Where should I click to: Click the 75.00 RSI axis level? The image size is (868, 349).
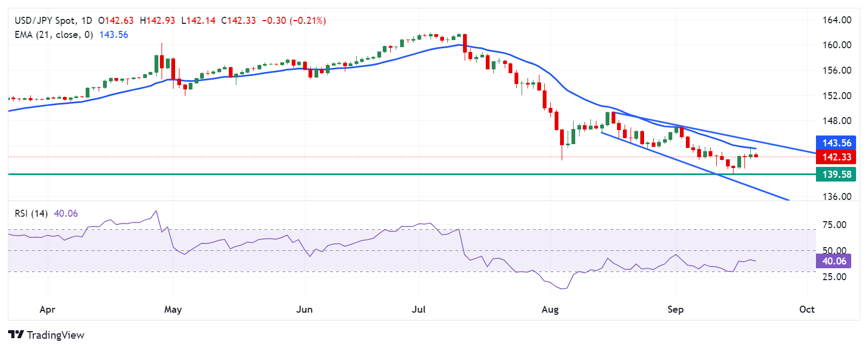coord(834,225)
